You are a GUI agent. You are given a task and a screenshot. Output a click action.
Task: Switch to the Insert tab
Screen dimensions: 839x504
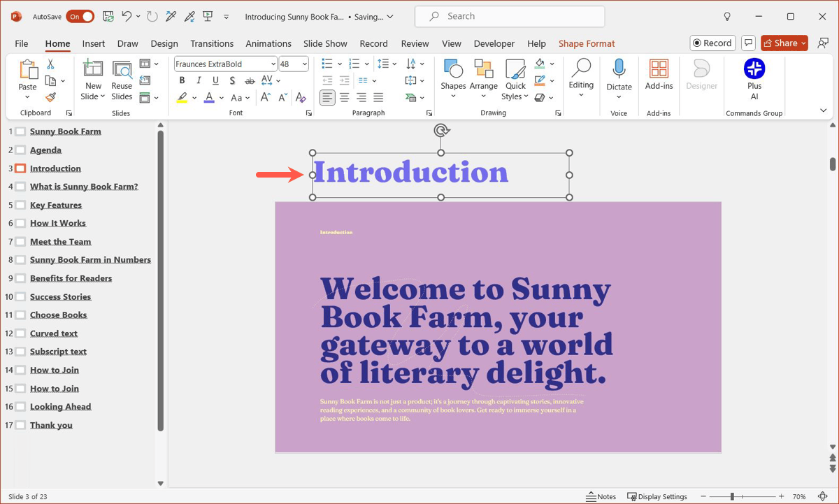(94, 43)
